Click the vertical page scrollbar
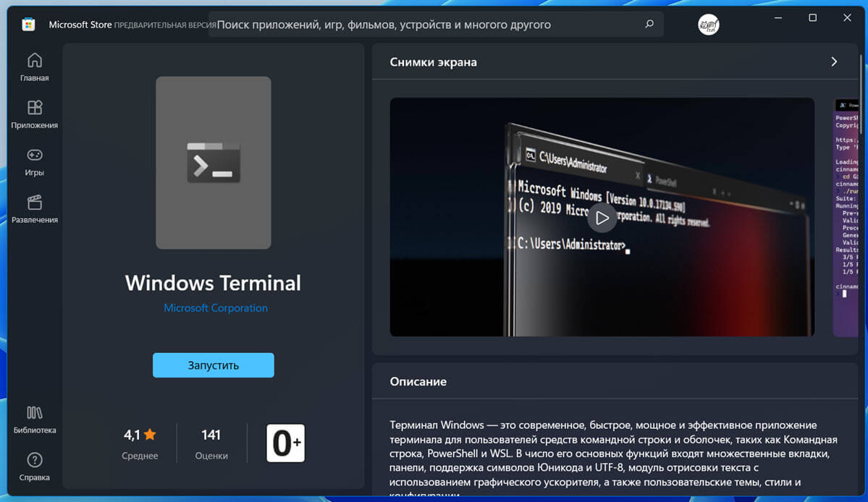Image resolution: width=868 pixels, height=502 pixels. pyautogui.click(x=860, y=94)
